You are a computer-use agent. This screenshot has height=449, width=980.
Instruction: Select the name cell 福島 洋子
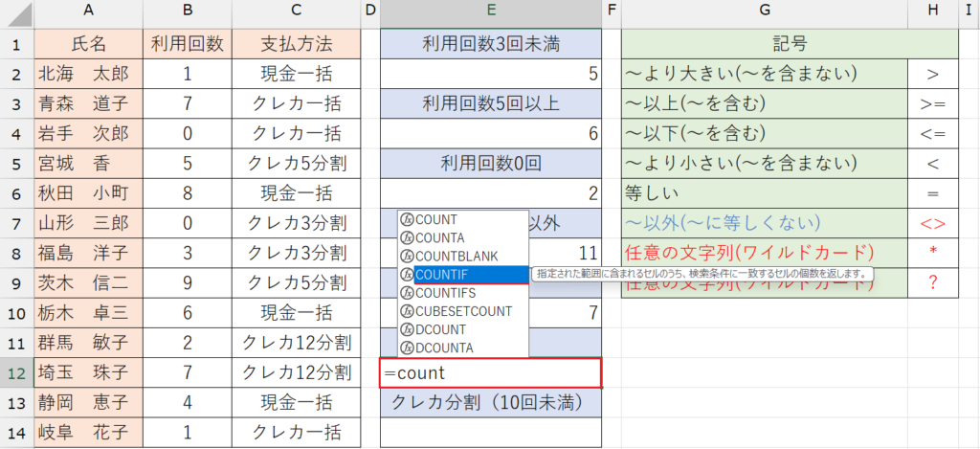click(x=89, y=254)
